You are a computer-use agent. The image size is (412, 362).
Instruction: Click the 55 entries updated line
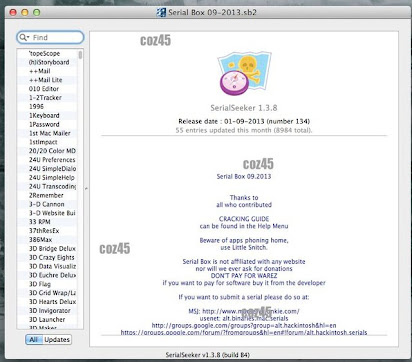[244, 130]
